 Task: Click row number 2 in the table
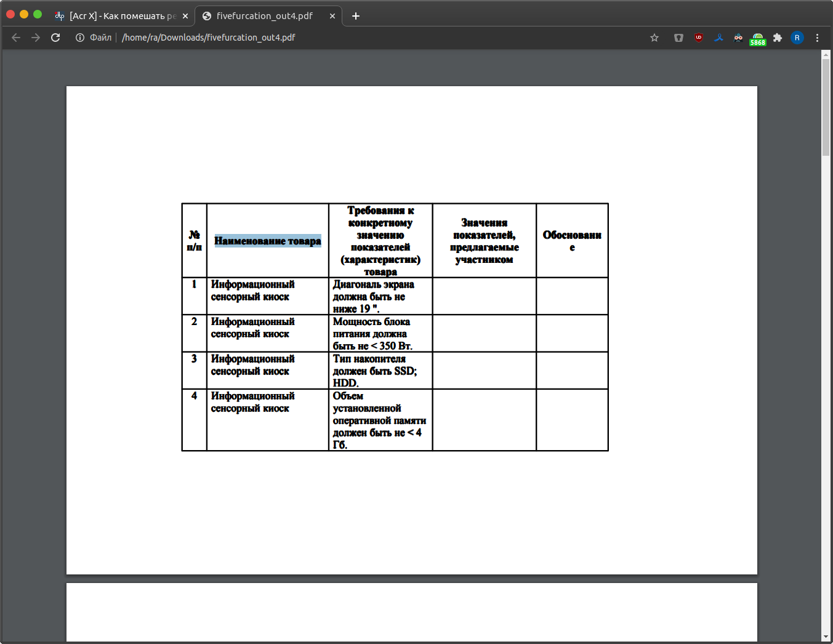pos(195,321)
